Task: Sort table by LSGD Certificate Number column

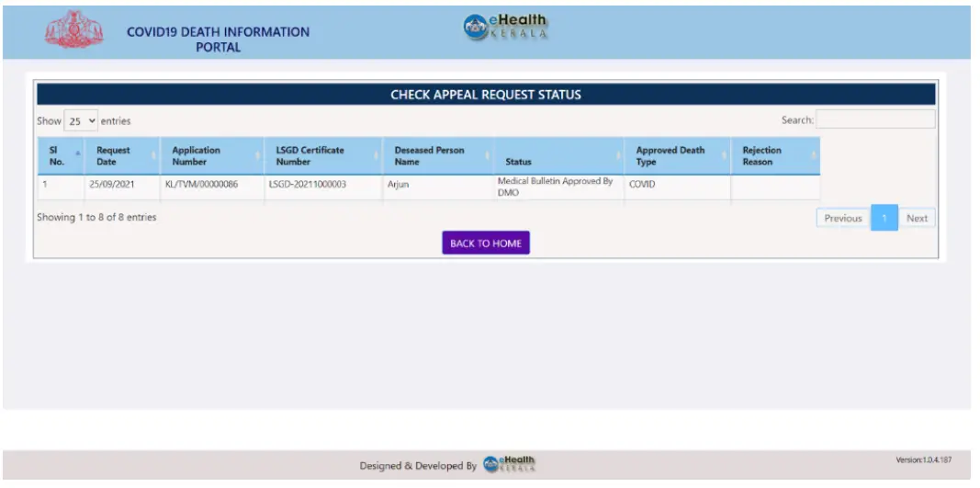Action: pos(323,156)
